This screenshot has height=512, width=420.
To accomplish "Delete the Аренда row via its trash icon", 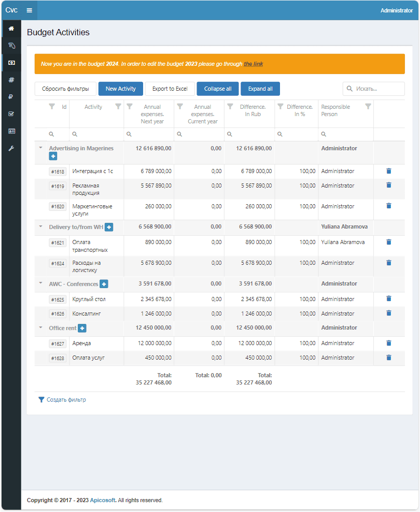I will click(x=389, y=343).
